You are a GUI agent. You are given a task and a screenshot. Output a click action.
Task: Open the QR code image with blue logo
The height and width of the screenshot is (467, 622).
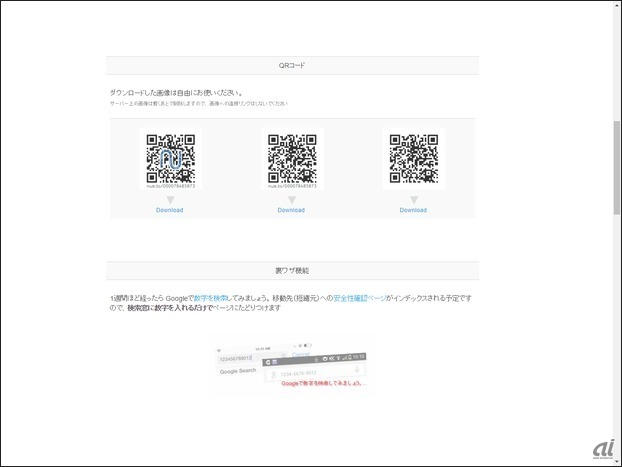pyautogui.click(x=171, y=159)
